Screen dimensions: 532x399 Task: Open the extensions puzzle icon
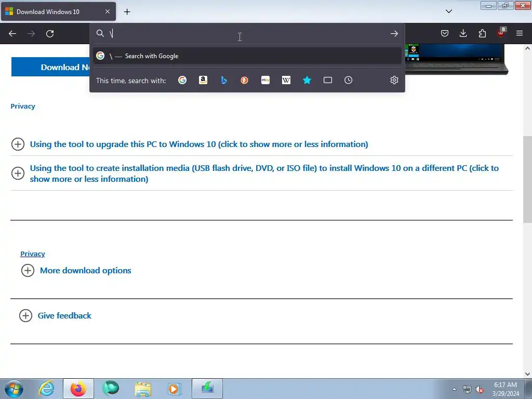pyautogui.click(x=482, y=33)
